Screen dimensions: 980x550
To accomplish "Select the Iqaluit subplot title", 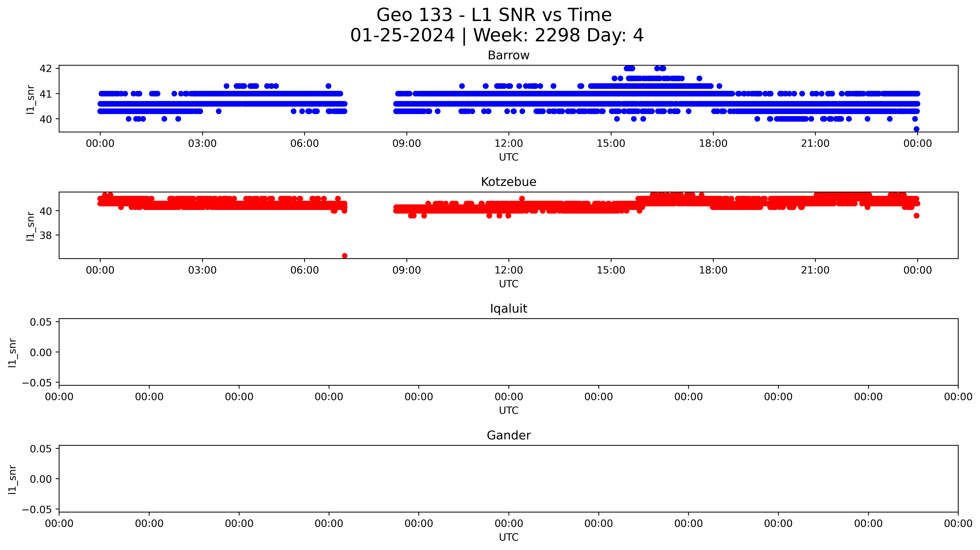I will (x=509, y=309).
